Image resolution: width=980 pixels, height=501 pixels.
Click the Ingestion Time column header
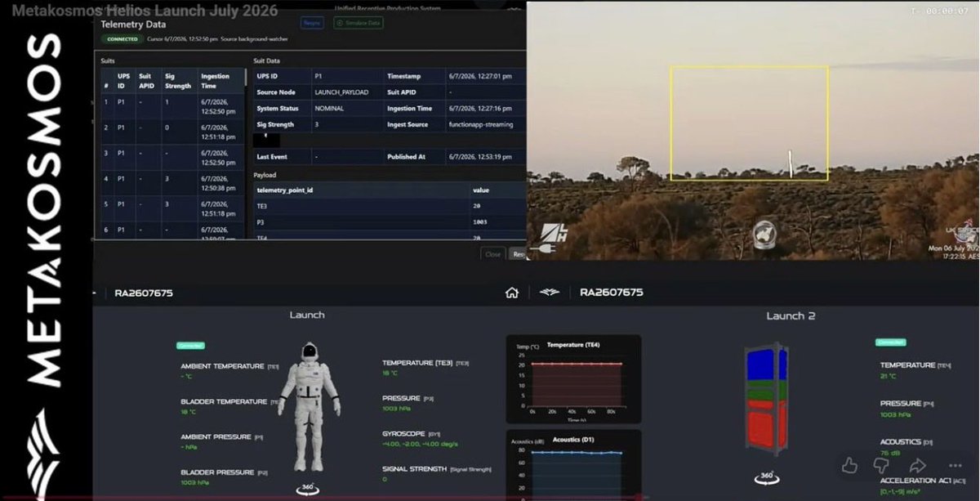coord(220,82)
